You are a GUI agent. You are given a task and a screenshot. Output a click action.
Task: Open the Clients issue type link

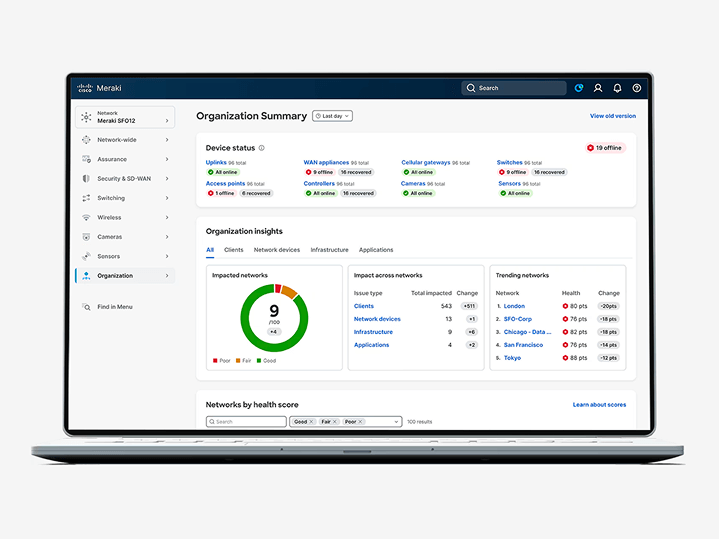(364, 306)
